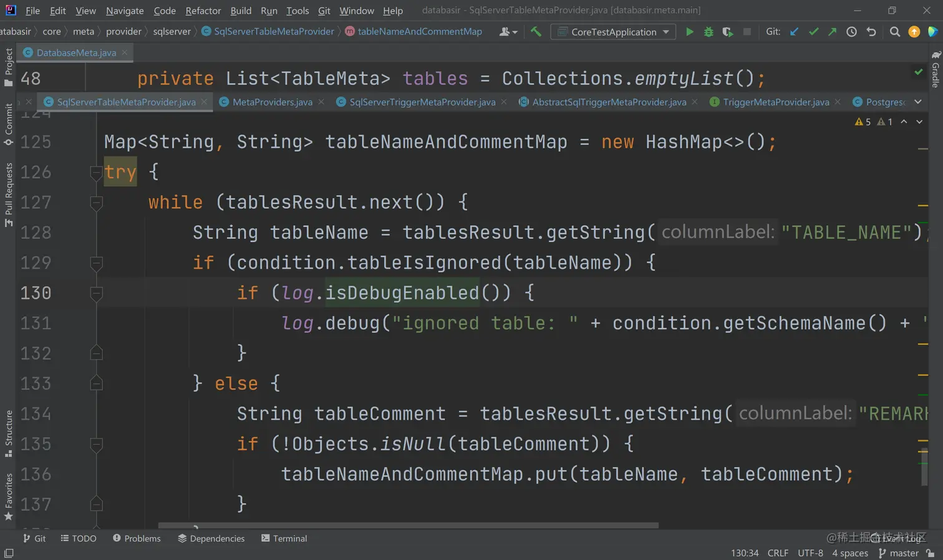Image resolution: width=943 pixels, height=560 pixels.
Task: Open the Favorites tool window
Action: (x=8, y=497)
